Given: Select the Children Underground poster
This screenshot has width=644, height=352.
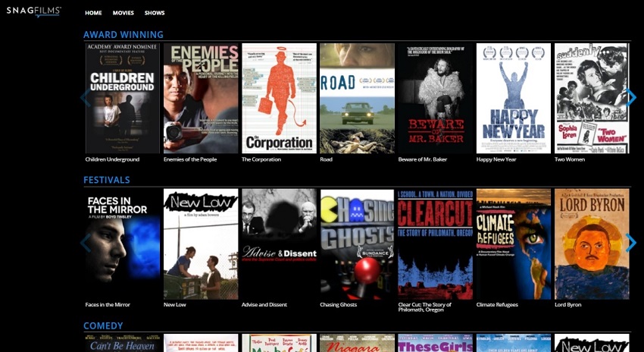Looking at the screenshot, I should (122, 98).
